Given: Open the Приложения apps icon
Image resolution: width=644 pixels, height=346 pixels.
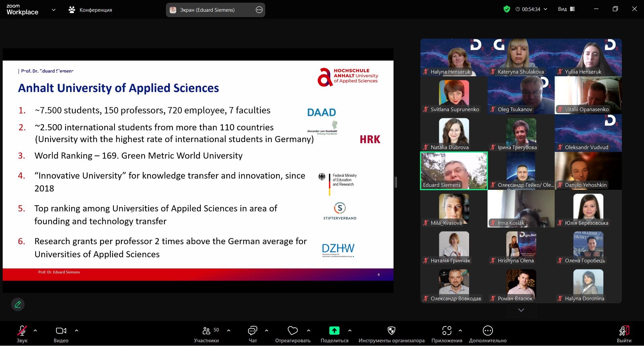Looking at the screenshot, I should coord(447,331).
